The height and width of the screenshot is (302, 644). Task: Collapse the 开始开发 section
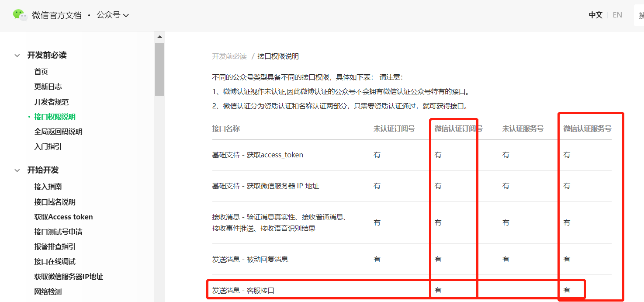click(x=17, y=170)
